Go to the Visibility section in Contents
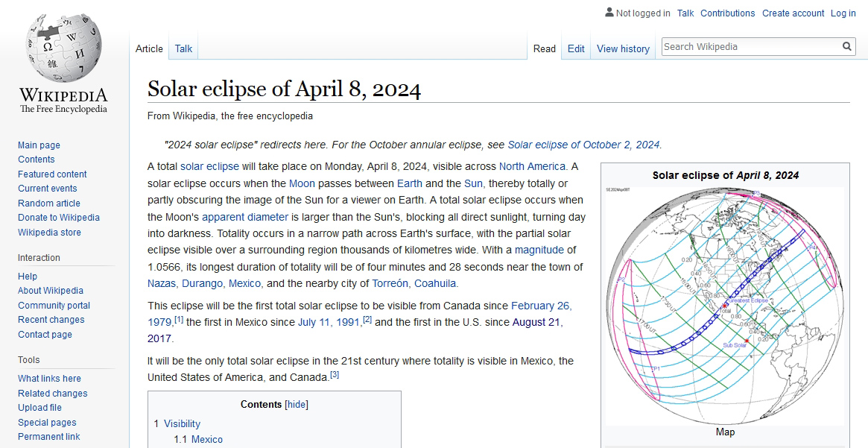868x448 pixels. tap(182, 423)
